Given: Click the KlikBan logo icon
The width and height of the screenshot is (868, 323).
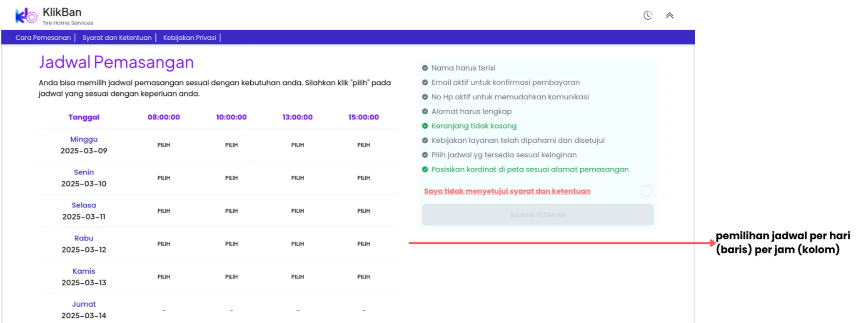Looking at the screenshot, I should pyautogui.click(x=26, y=16).
